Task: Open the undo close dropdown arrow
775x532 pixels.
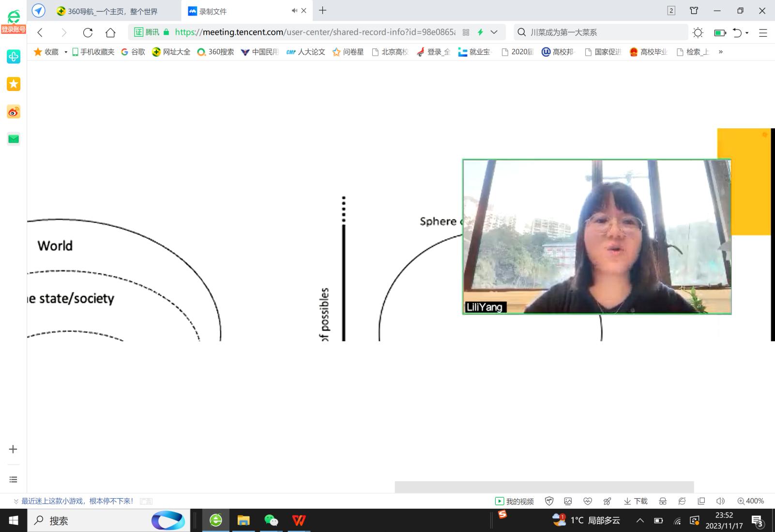Action: click(747, 33)
